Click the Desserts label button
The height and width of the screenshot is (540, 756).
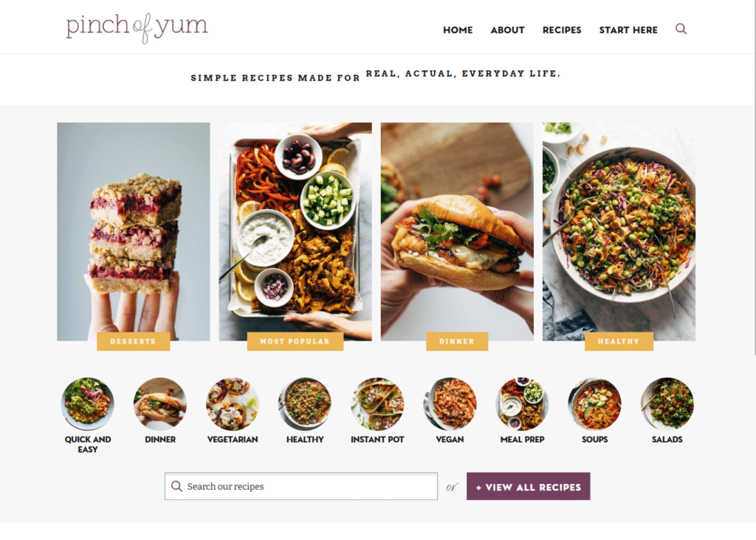point(133,341)
